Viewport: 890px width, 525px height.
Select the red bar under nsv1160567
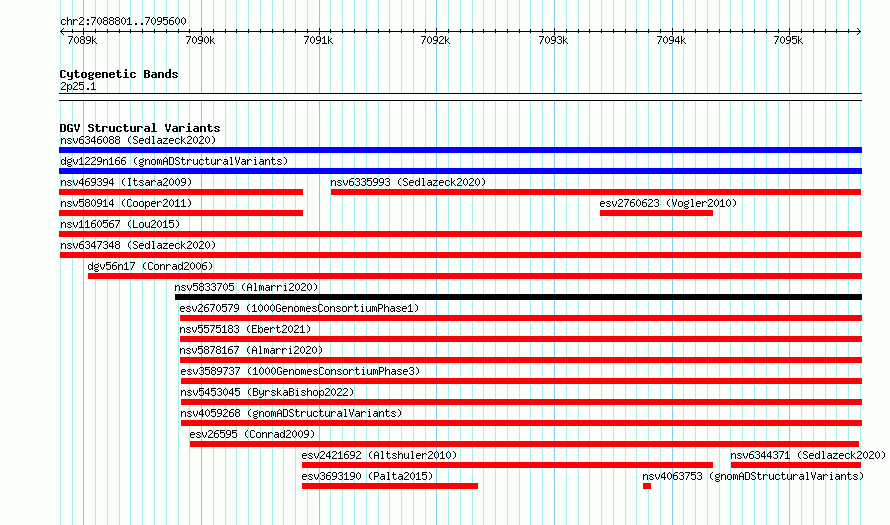460,234
